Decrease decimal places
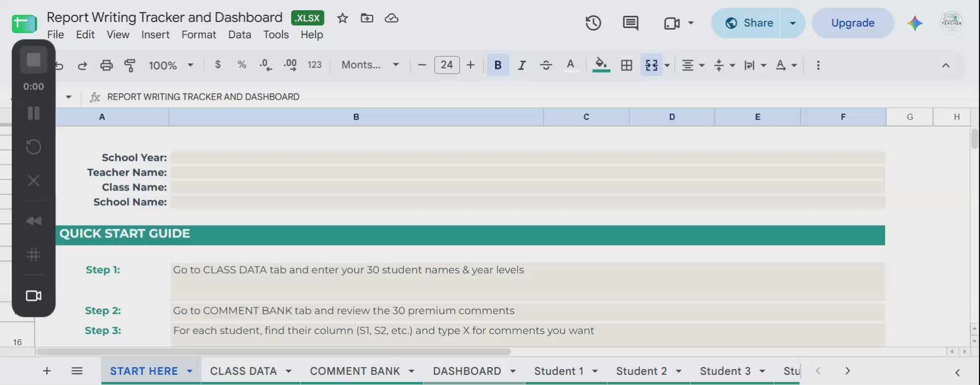 (x=265, y=65)
